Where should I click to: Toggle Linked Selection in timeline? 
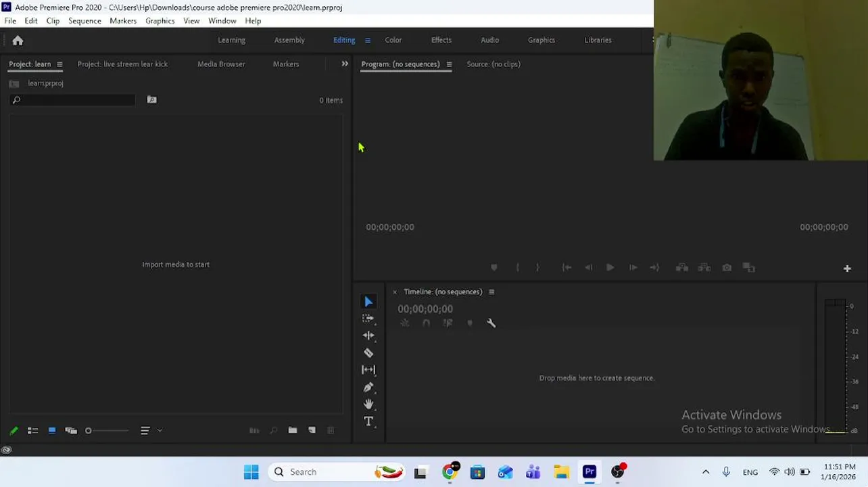(x=448, y=323)
